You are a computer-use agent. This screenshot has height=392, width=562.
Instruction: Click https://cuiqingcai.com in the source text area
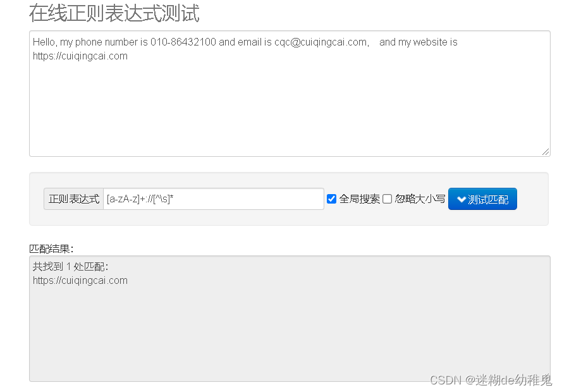click(x=80, y=56)
